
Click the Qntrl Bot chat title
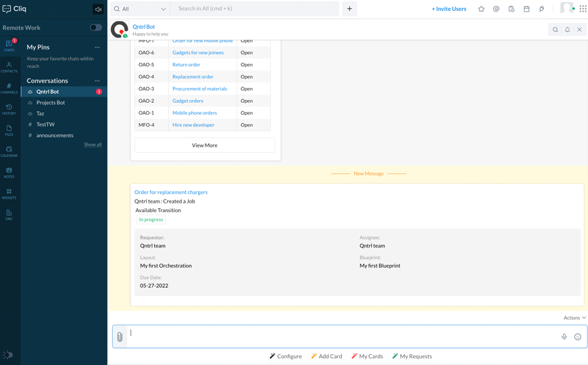click(144, 26)
